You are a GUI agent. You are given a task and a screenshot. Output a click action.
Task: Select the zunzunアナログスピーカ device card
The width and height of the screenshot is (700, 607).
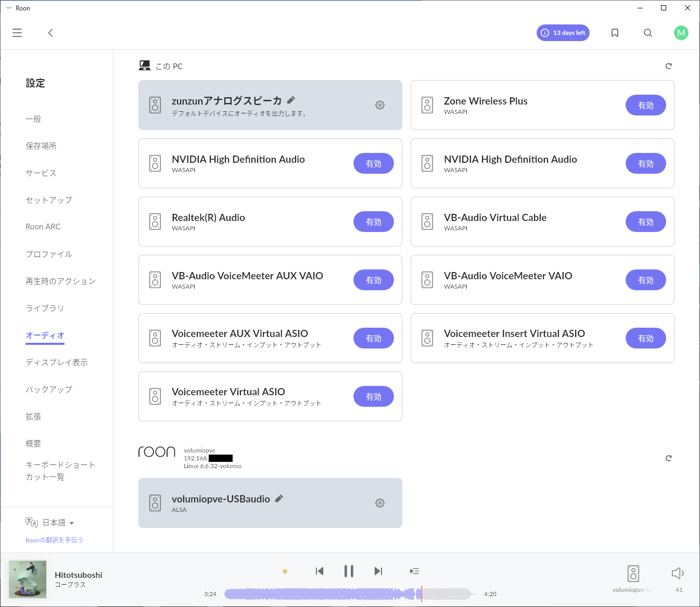point(270,105)
